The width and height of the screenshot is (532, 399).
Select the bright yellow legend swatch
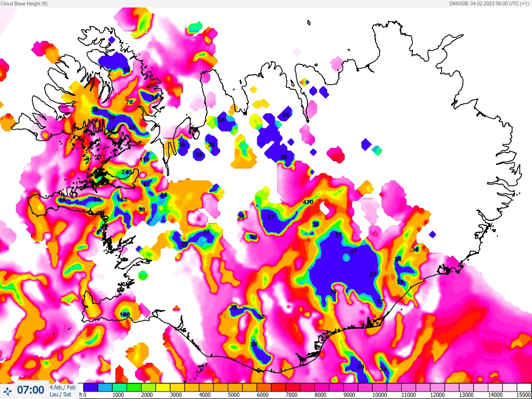pyautogui.click(x=162, y=387)
